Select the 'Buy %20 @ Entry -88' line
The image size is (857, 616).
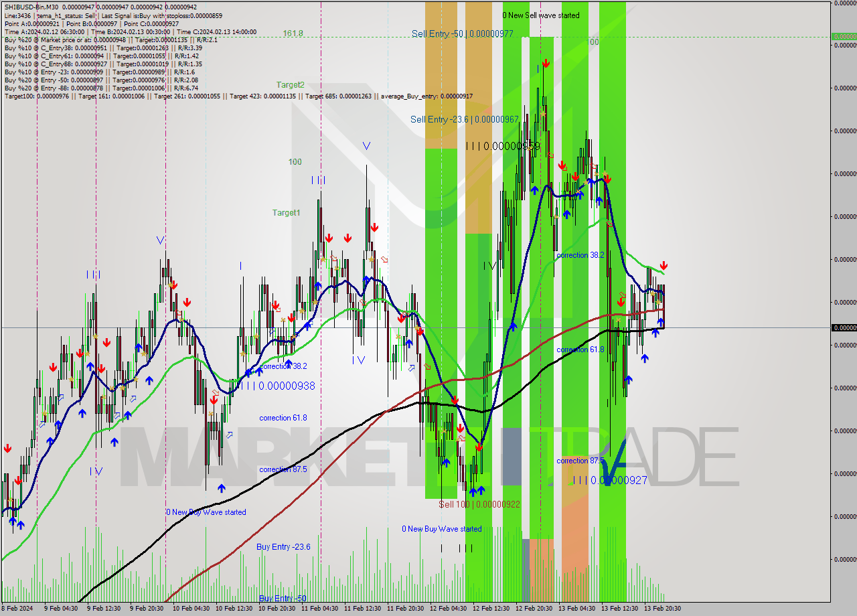coord(101,88)
